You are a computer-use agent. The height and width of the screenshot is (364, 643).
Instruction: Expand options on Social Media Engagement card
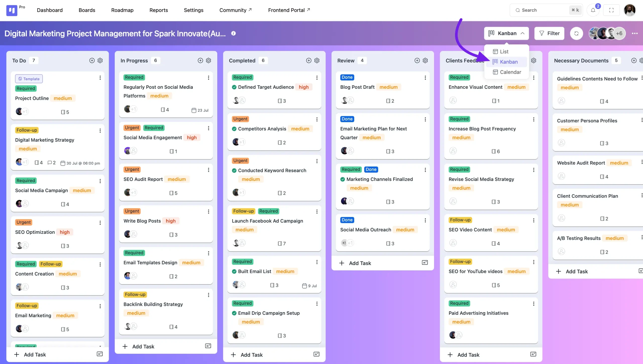(208, 128)
